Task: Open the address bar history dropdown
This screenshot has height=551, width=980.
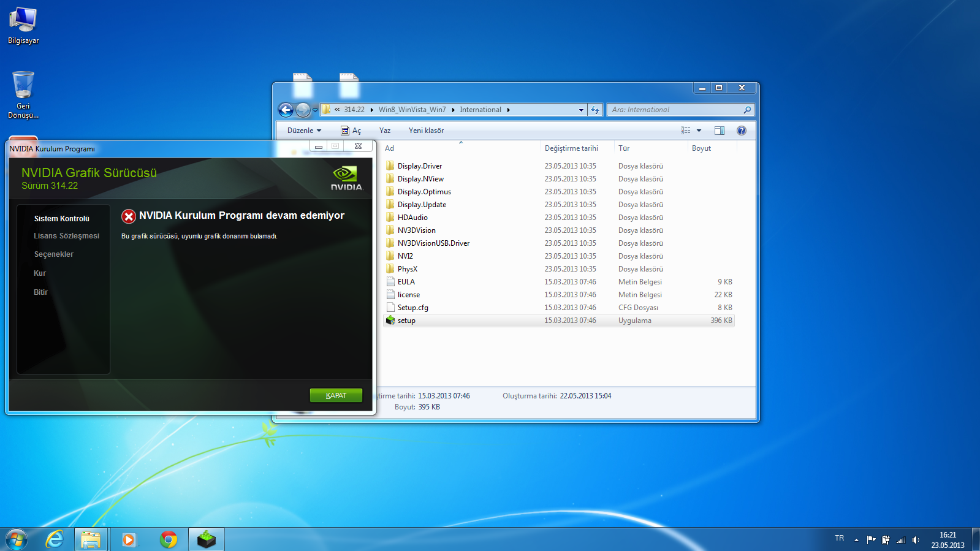Action: (581, 110)
